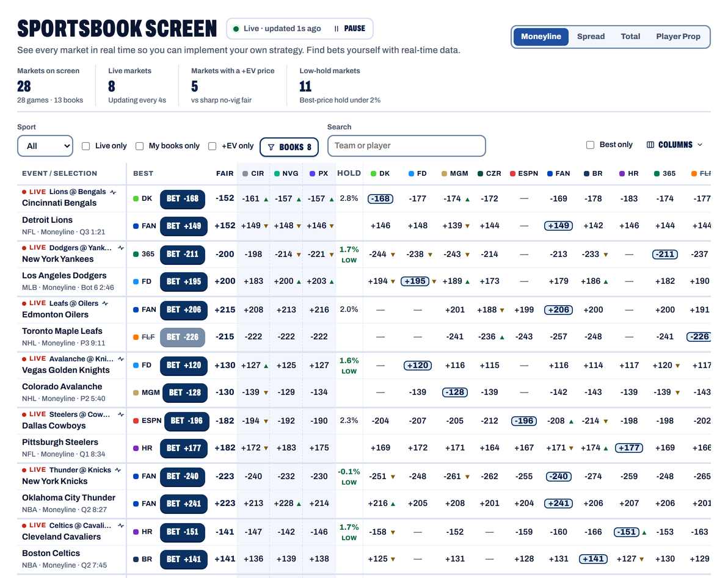
Task: Click BET +141 for Boston Celtics
Action: point(184,560)
